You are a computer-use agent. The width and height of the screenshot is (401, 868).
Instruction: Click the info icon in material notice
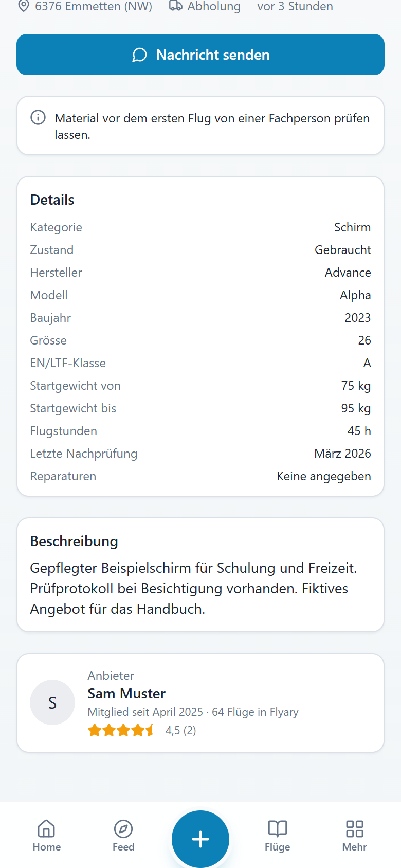tap(38, 117)
